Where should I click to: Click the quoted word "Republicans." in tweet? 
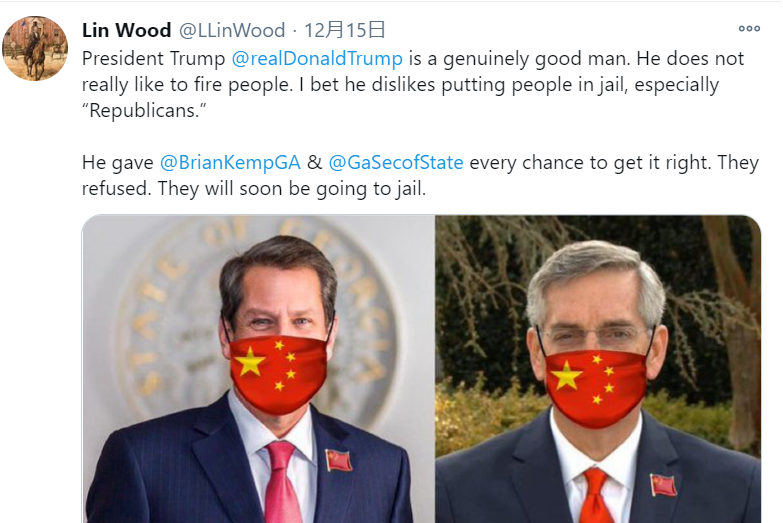coord(144,110)
